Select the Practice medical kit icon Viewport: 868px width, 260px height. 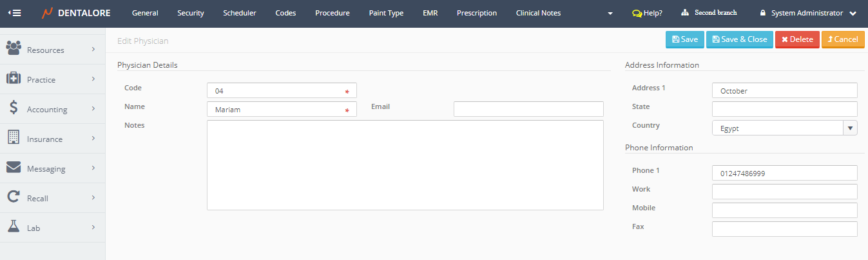[x=14, y=79]
